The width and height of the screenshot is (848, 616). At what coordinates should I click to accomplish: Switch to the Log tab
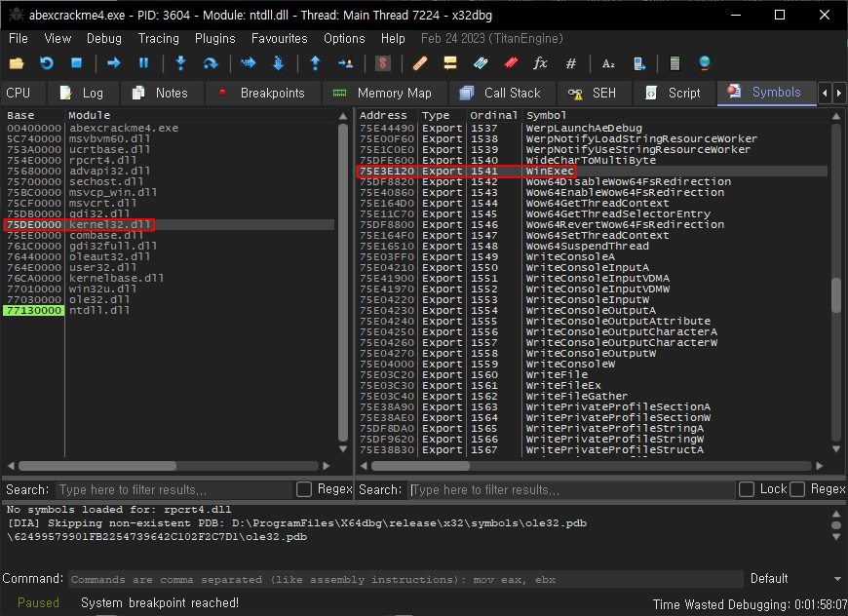coord(83,93)
